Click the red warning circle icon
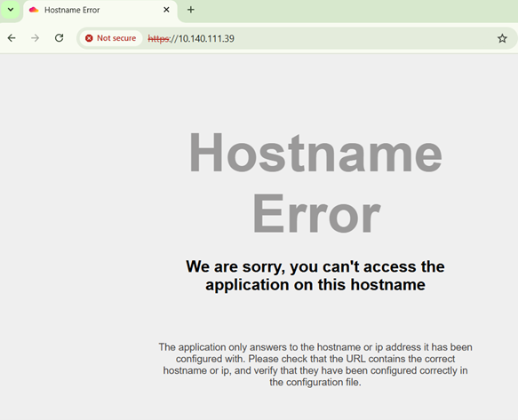 (x=89, y=38)
